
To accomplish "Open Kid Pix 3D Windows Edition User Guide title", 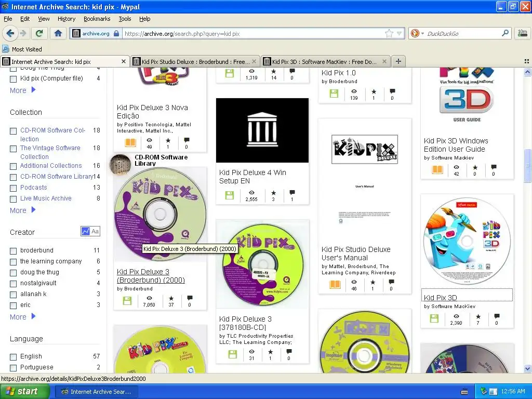I will coord(456,145).
